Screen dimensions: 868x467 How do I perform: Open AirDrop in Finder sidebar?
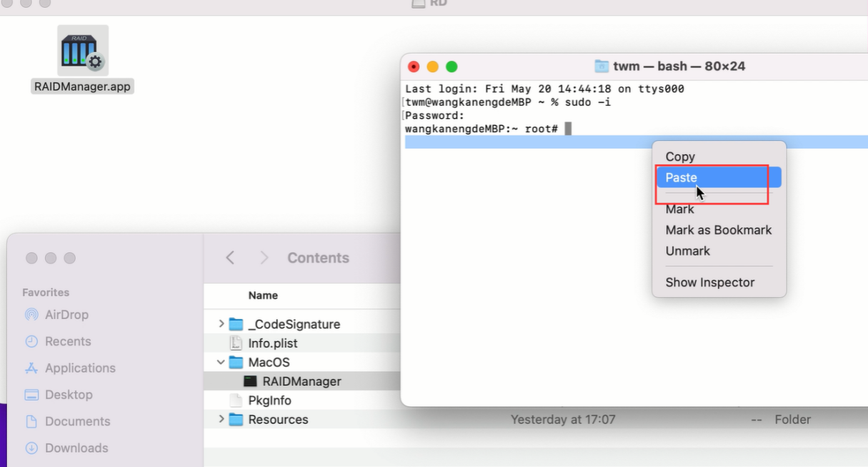tap(56, 315)
